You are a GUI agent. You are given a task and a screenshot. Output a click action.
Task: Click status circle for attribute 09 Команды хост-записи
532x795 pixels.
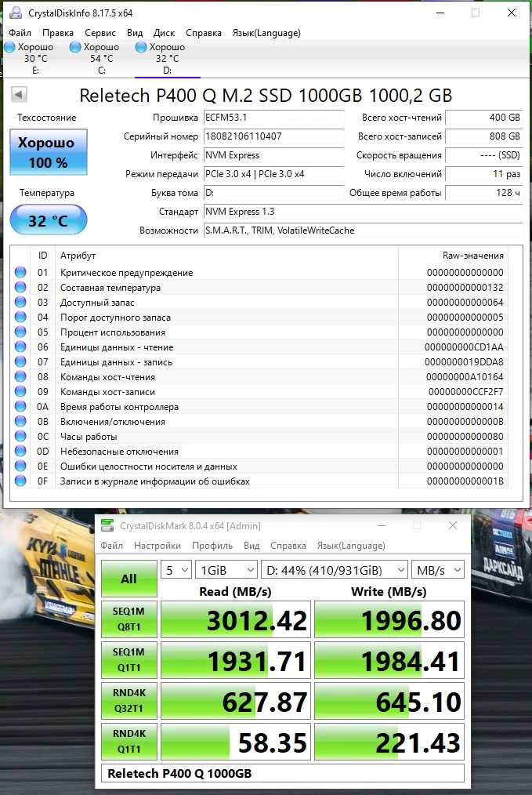click(20, 391)
